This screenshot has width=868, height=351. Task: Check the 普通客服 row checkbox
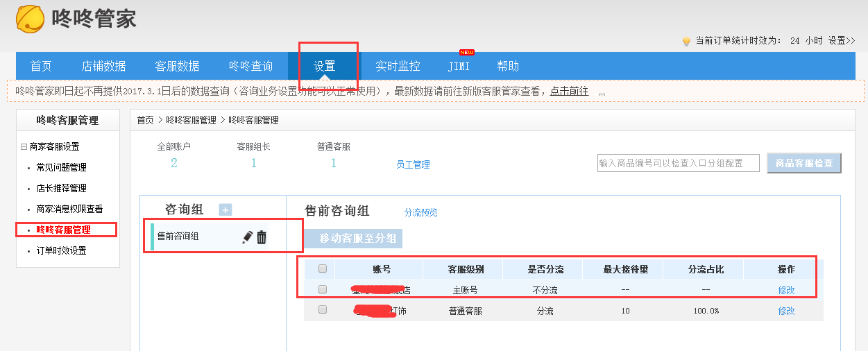[322, 310]
